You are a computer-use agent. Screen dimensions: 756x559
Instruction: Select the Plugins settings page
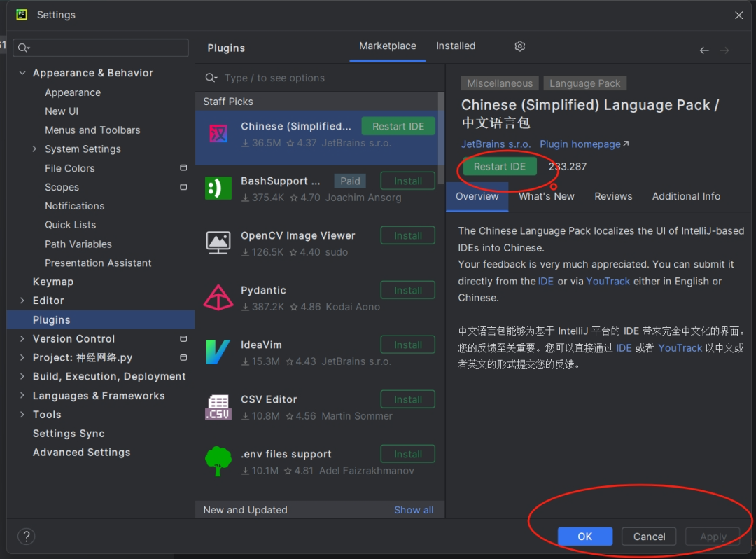[101, 319]
